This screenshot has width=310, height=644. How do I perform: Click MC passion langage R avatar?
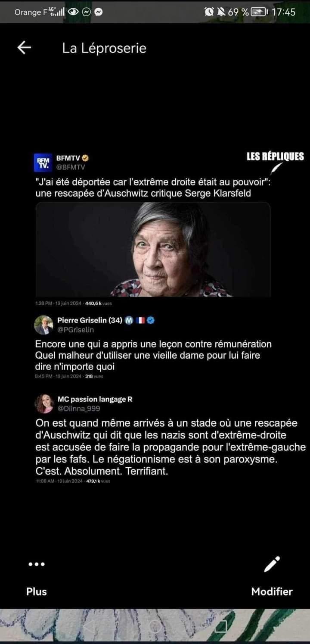(x=43, y=403)
